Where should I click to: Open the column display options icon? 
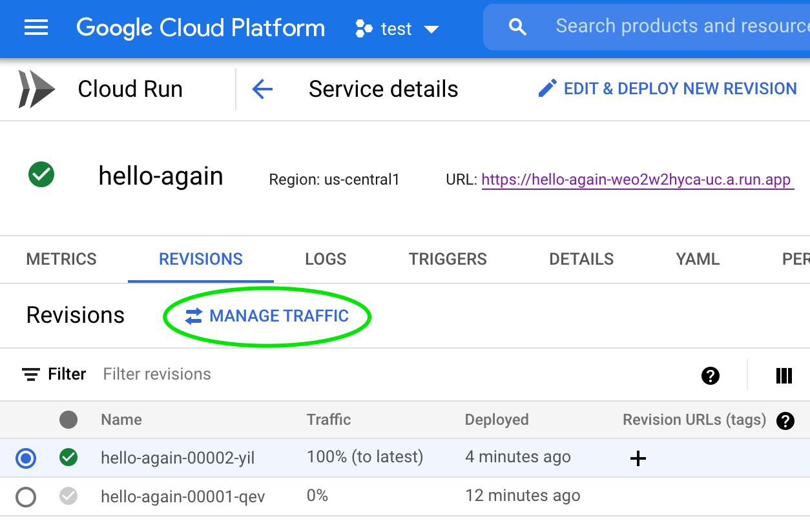click(784, 375)
